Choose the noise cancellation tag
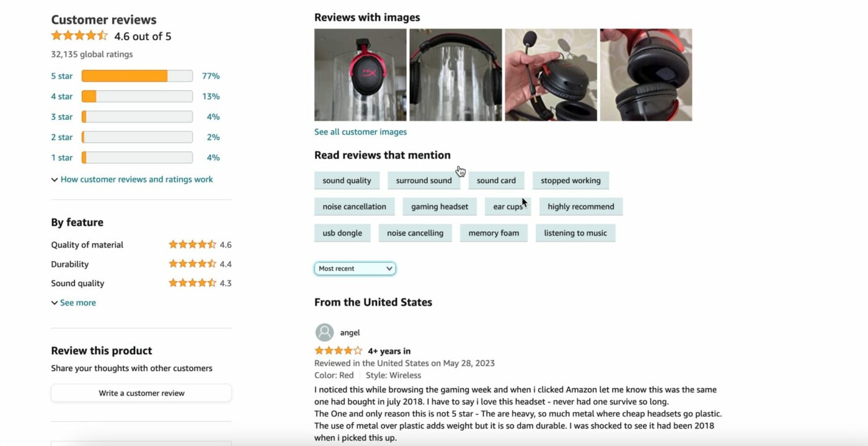The height and width of the screenshot is (446, 868). click(x=354, y=207)
